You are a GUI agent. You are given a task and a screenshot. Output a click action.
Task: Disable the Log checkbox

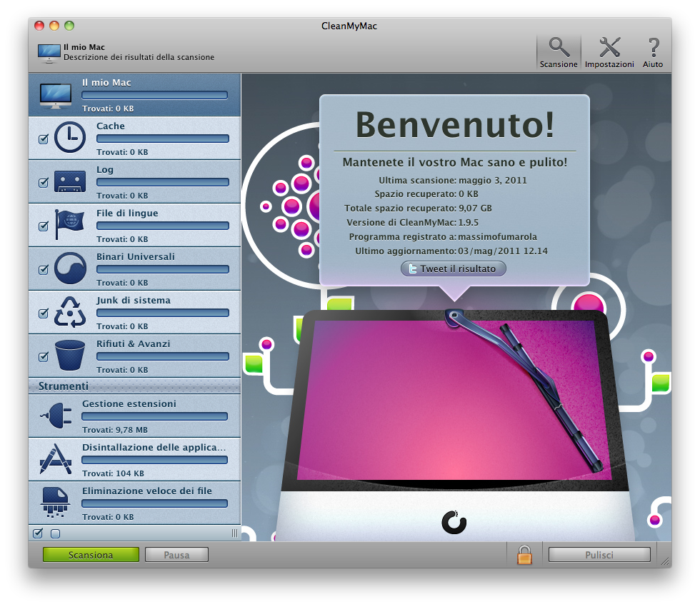click(x=43, y=183)
